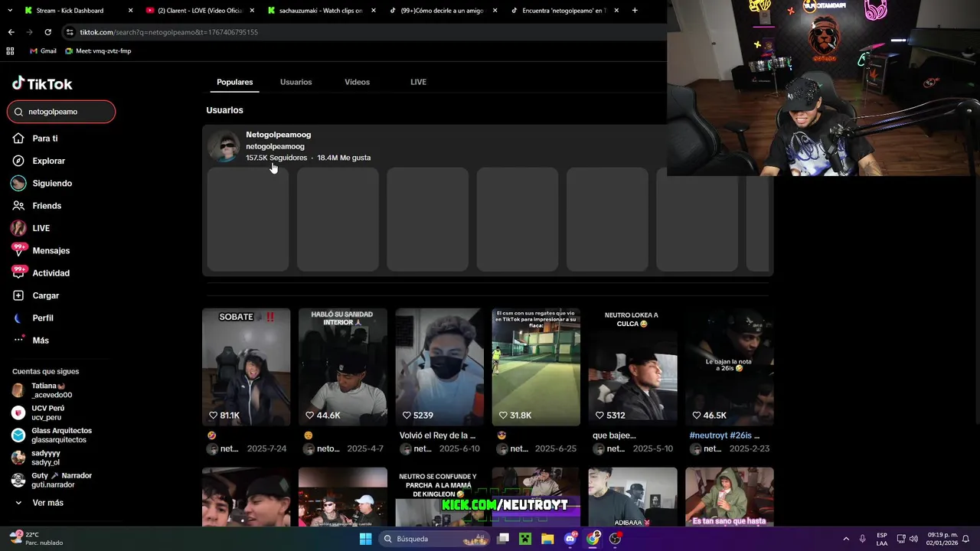Click 'Volvió el Rey de la ...' caption
980x551 pixels.
pos(437,435)
